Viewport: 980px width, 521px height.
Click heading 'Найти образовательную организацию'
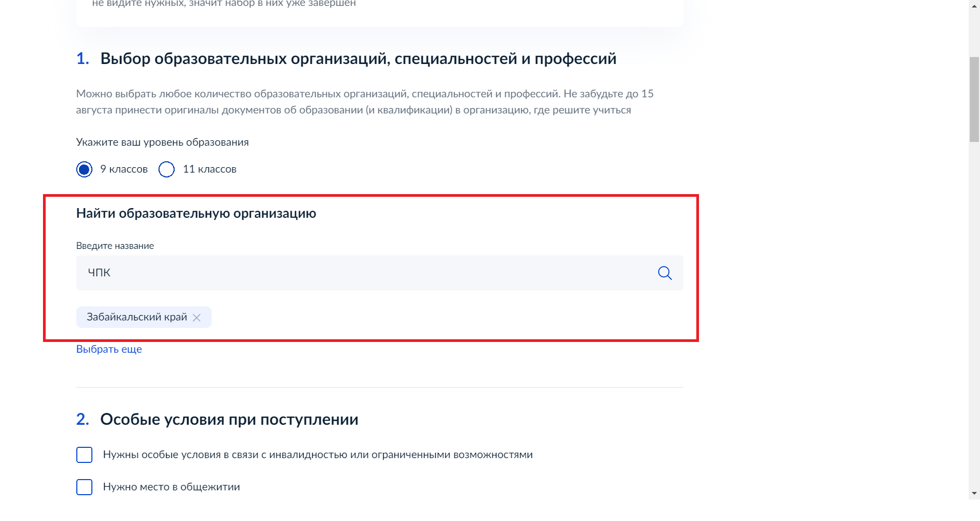pos(196,213)
